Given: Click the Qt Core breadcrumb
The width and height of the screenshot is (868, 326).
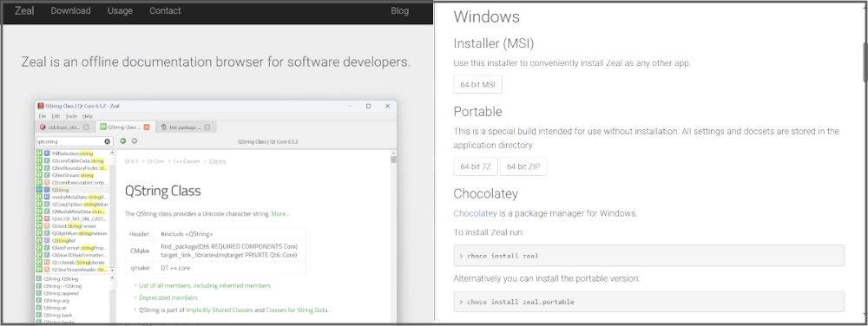Looking at the screenshot, I should (155, 161).
